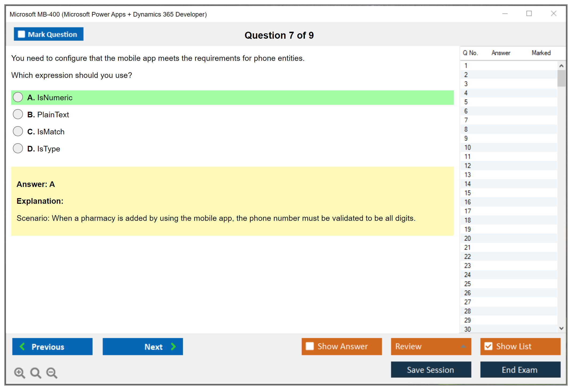Click the green left arrow on Previous
The width and height of the screenshot is (574, 392).
tap(22, 346)
